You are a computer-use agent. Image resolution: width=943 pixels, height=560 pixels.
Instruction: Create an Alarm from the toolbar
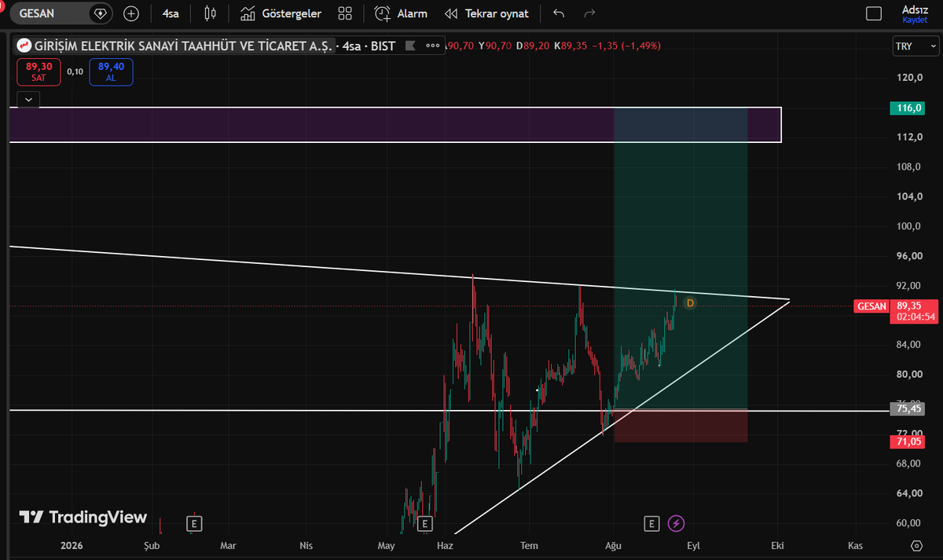coord(402,13)
